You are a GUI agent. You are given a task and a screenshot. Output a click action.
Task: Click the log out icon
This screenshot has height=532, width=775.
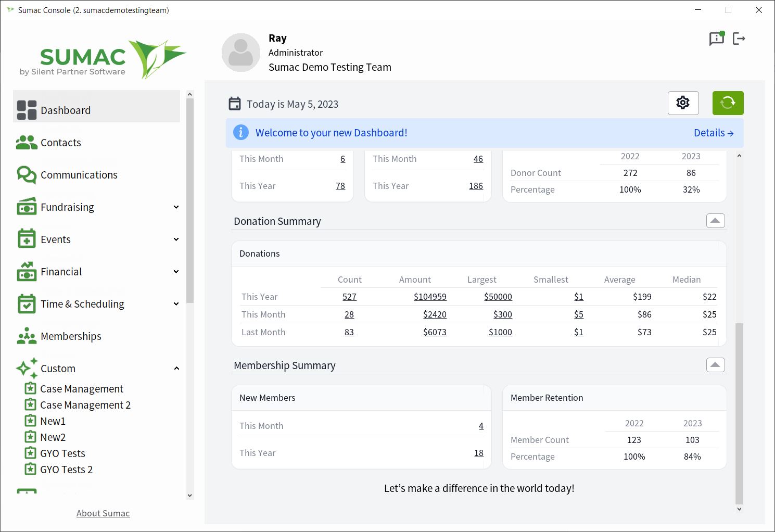pos(739,39)
